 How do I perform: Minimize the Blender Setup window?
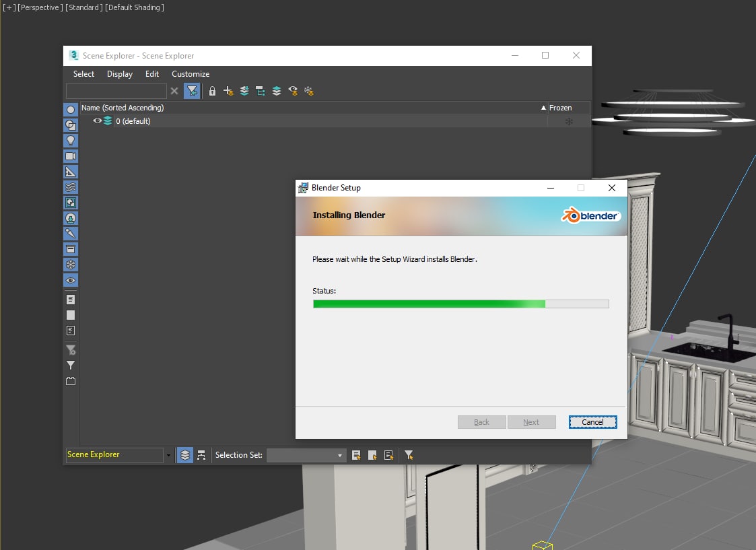coord(551,188)
